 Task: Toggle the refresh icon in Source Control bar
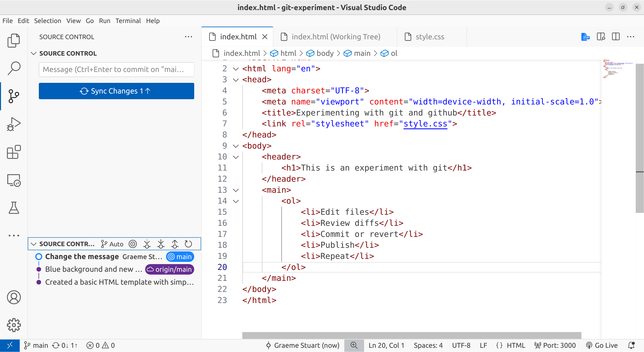pos(189,244)
